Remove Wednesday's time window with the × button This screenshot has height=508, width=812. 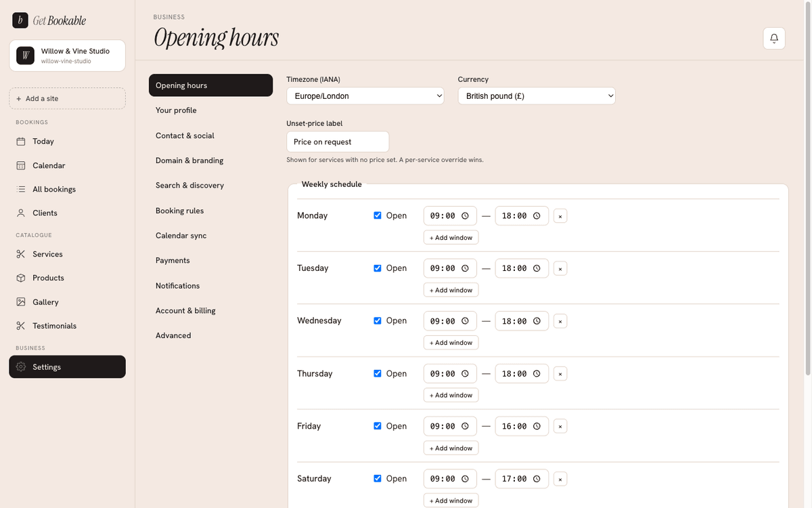560,321
